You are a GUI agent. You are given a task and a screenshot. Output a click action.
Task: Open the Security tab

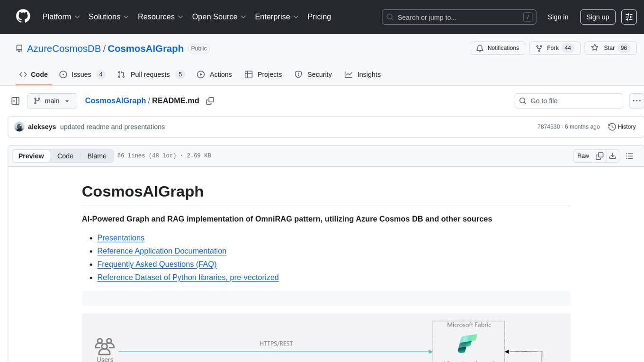coord(313,74)
